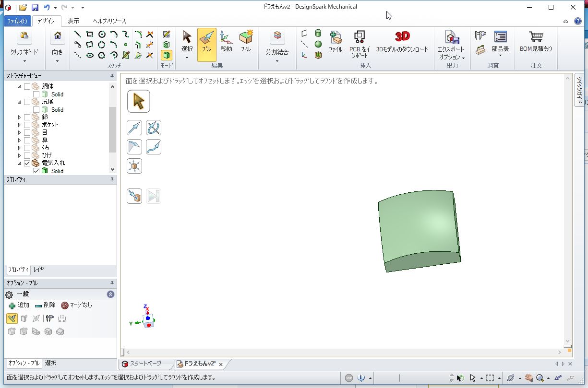Screen dimensions: 588x388
Task: Switch to the 表示 ribbon tab
Action: (x=73, y=21)
